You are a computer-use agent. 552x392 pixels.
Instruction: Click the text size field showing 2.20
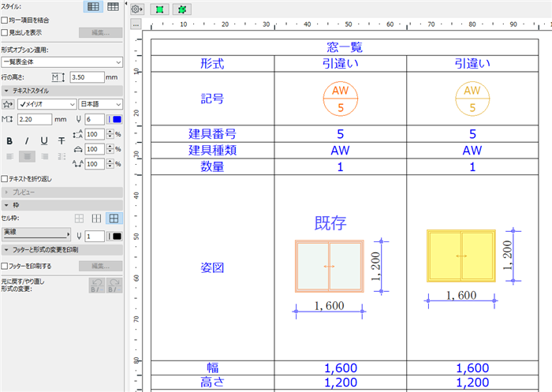[35, 119]
